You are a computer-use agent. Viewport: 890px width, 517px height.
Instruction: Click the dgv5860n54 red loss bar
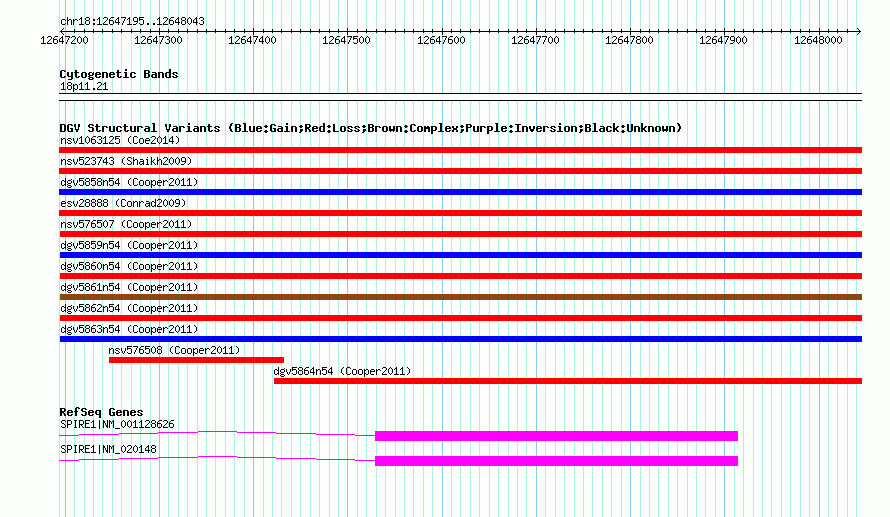click(x=460, y=276)
